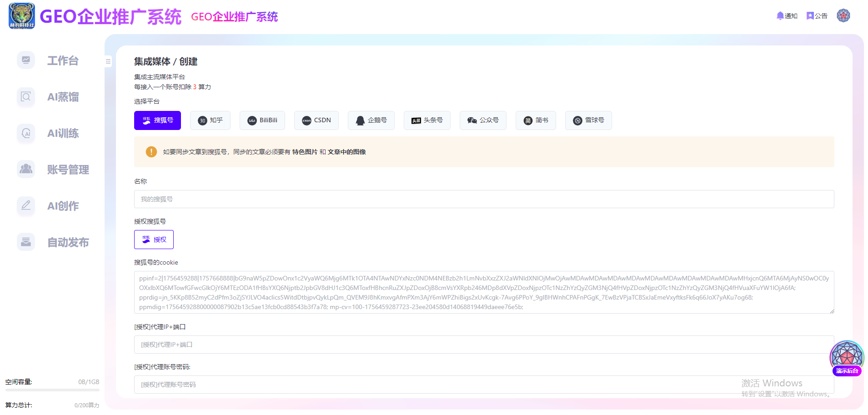Pick the 企鹅号 platform

coord(371,120)
